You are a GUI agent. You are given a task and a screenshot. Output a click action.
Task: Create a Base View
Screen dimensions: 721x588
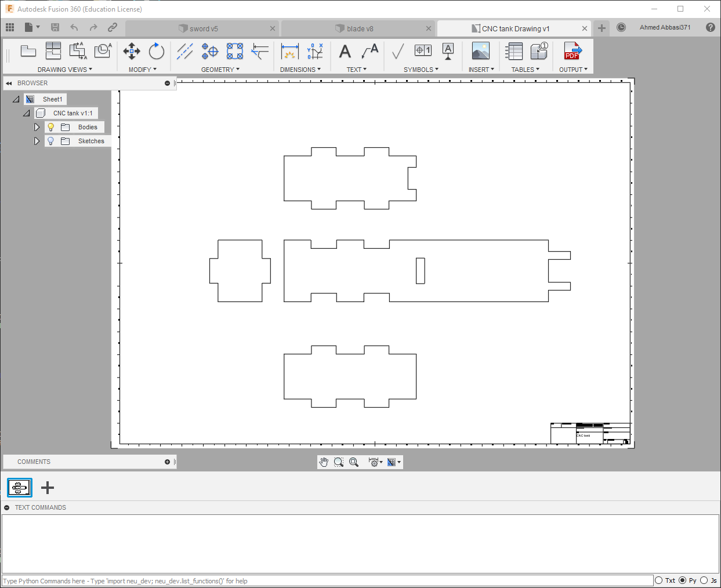click(28, 51)
